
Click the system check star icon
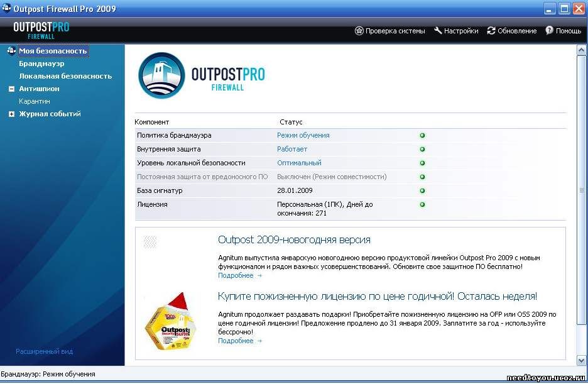(359, 31)
